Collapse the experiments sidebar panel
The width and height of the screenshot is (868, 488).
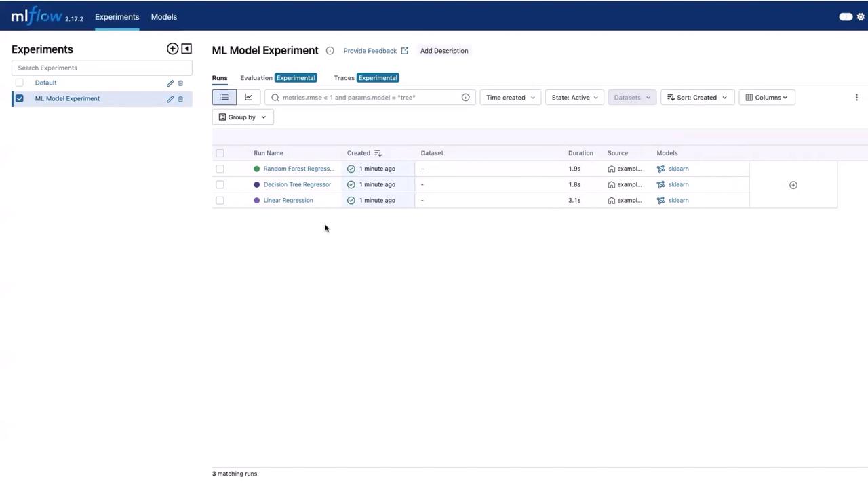click(x=186, y=49)
